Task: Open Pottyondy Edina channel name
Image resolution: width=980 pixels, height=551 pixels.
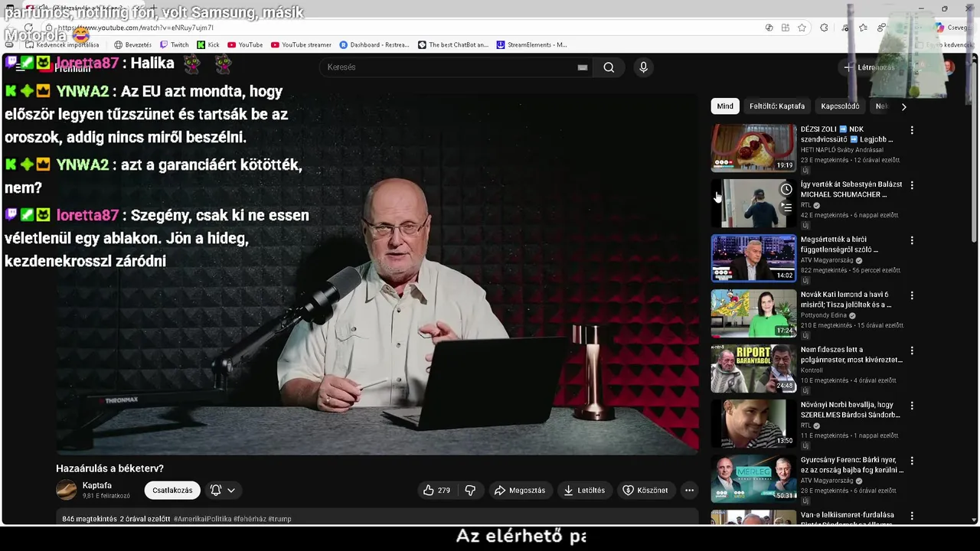Action: (x=823, y=315)
